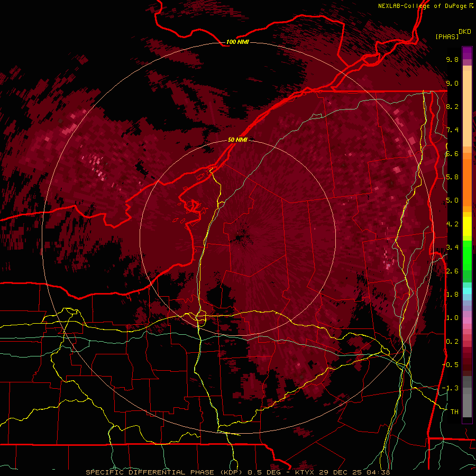This screenshot has width=476, height=476.
Task: Select the 9.8 value on color scale
Action: coord(452,59)
